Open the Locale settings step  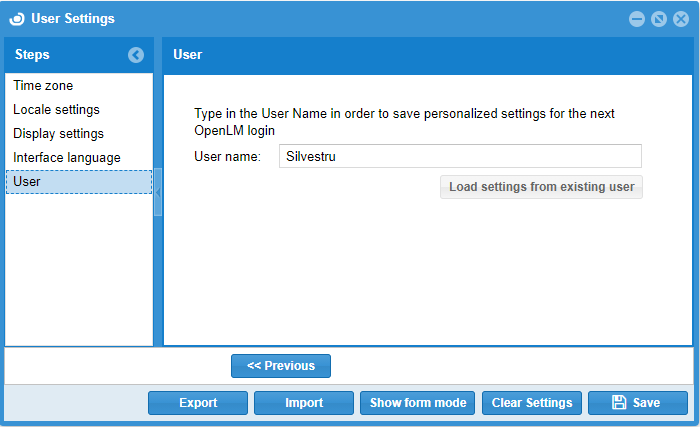[56, 110]
